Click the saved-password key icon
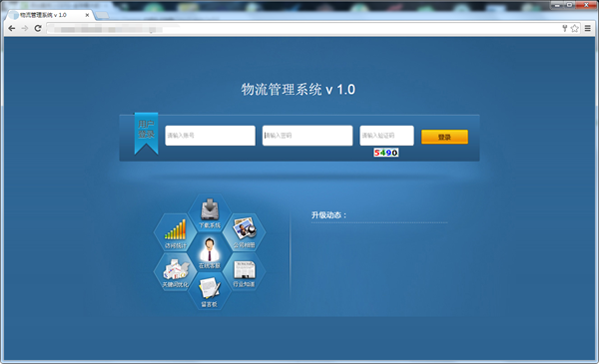Viewport: 599px width, 364px height. 565,28
